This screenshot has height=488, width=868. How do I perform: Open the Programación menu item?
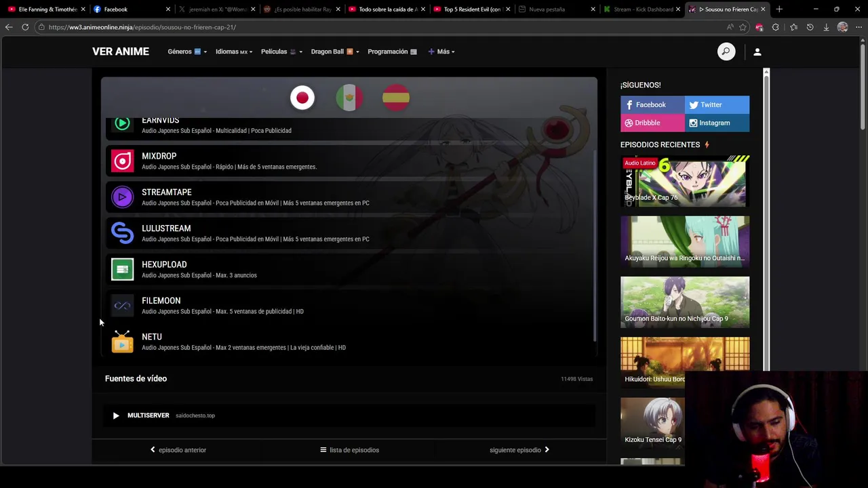pyautogui.click(x=392, y=52)
